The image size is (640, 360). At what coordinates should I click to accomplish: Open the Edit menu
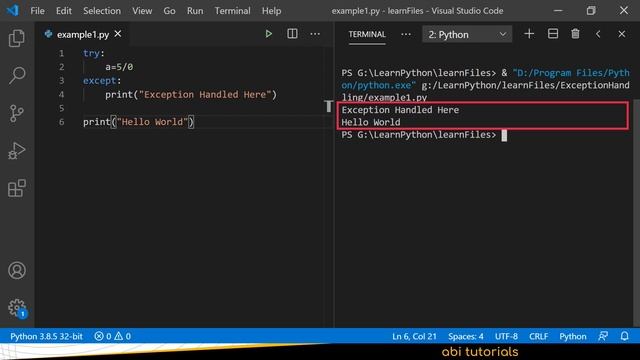pyautogui.click(x=64, y=11)
